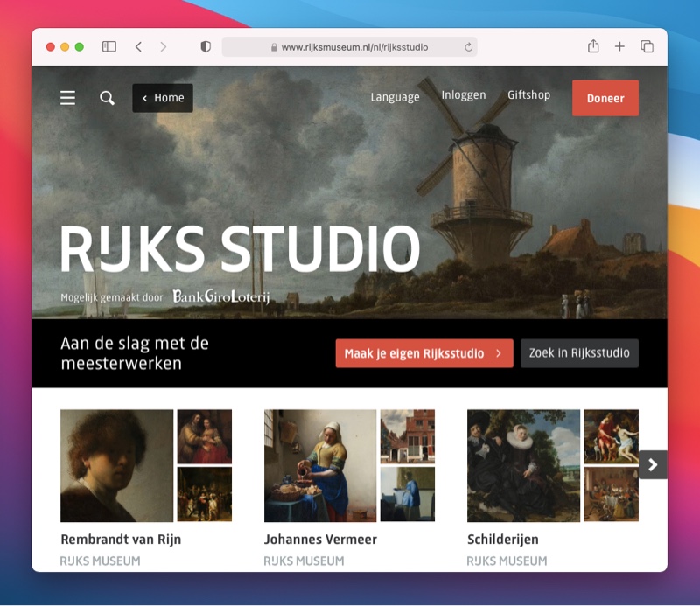Open the Giftshop link
The image size is (700, 606).
(529, 94)
